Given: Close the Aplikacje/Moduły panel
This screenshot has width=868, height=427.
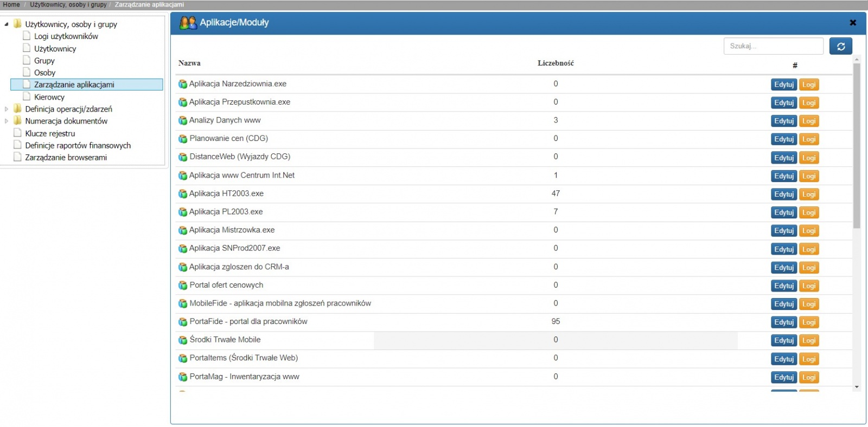Looking at the screenshot, I should coord(853,23).
